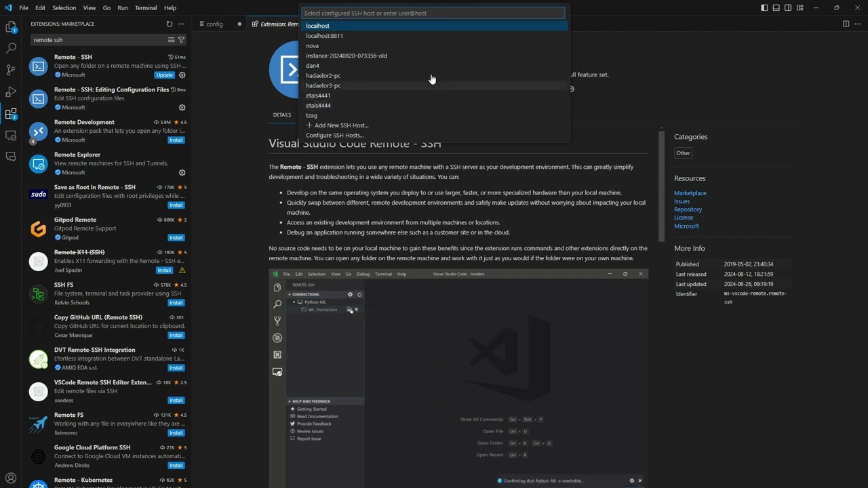
Task: Select hadaelor2-pc SSH host
Action: coord(434,76)
